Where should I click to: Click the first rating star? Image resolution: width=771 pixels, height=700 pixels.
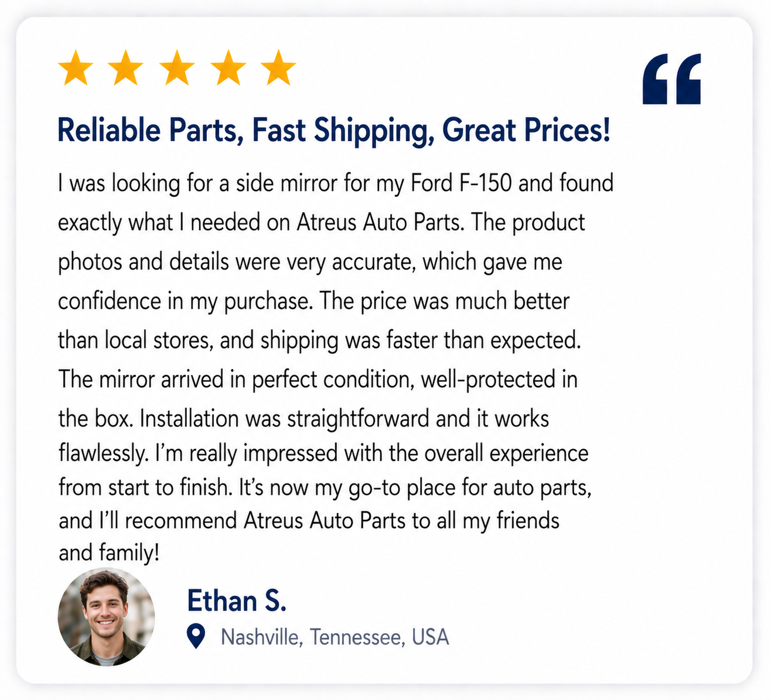(76, 68)
